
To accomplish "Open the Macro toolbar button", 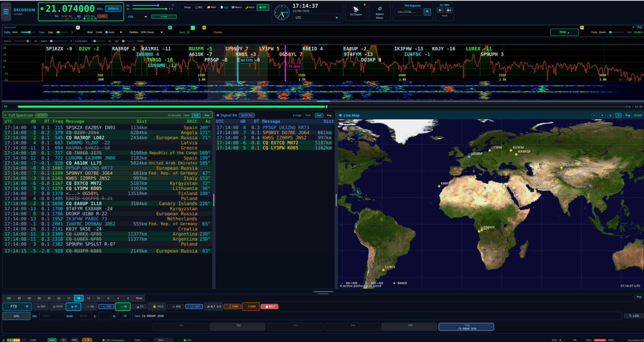I will pos(237,7).
